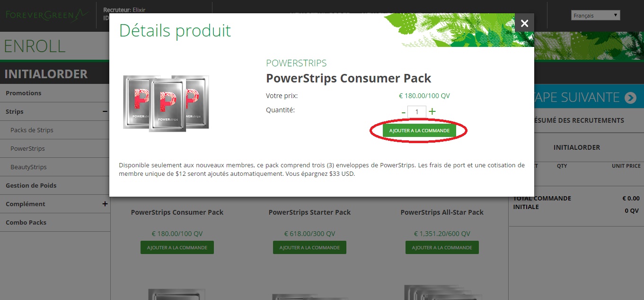Click the quantity input field
Image resolution: width=644 pixels, height=300 pixels.
[x=417, y=112]
